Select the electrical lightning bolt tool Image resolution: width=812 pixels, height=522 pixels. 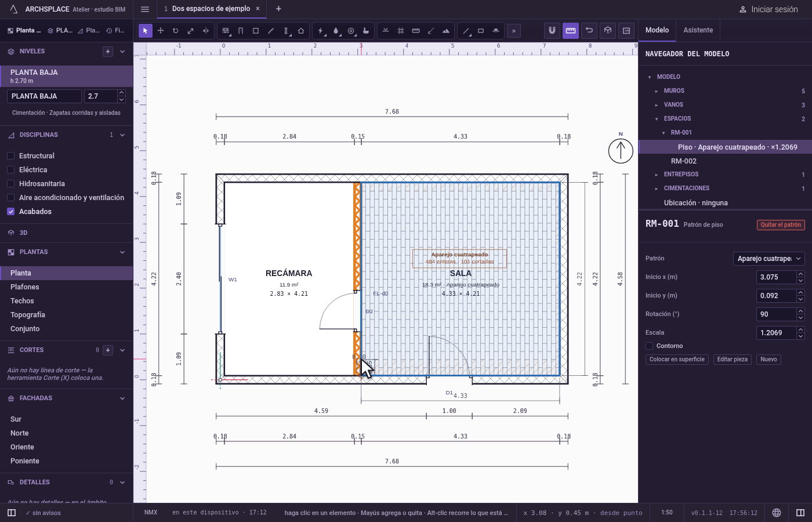pos(321,31)
